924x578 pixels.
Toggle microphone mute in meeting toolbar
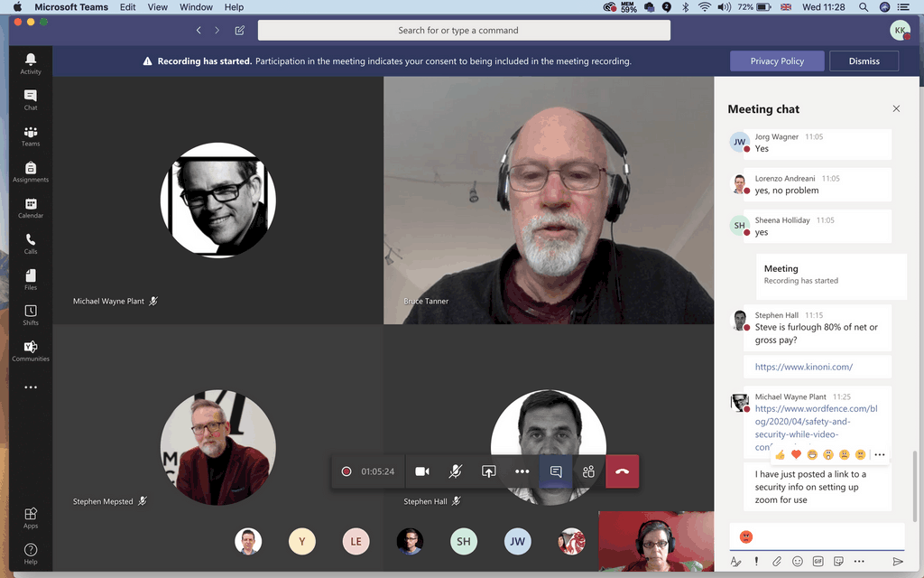pos(456,471)
